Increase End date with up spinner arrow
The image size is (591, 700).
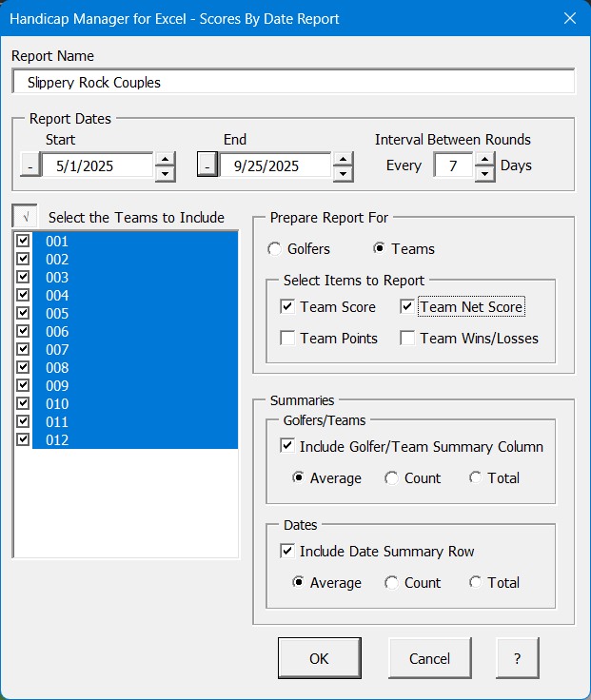point(343,159)
